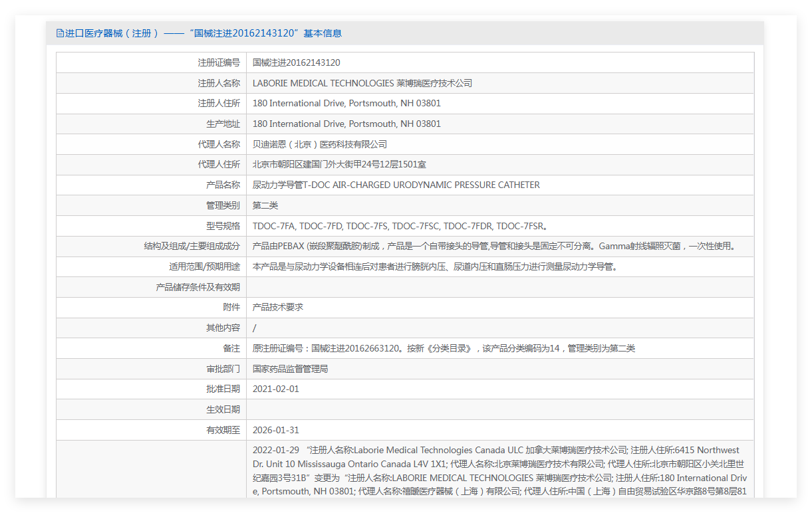Viewport: 812px width, 513px height.
Task: Select the 第二类 category value
Action: tap(265, 206)
